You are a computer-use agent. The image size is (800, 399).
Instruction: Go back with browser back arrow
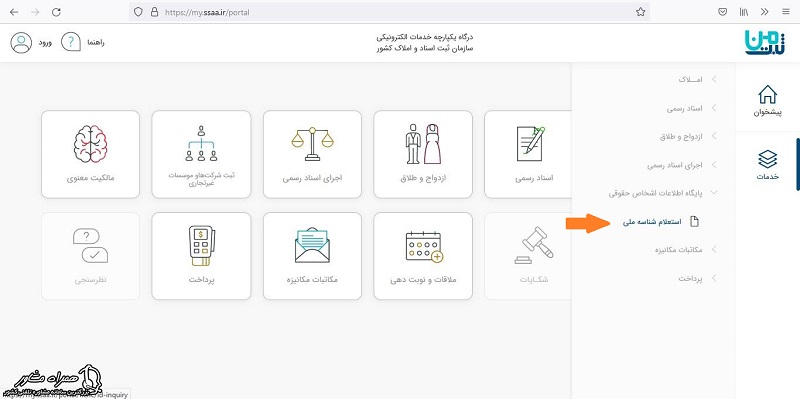[14, 12]
